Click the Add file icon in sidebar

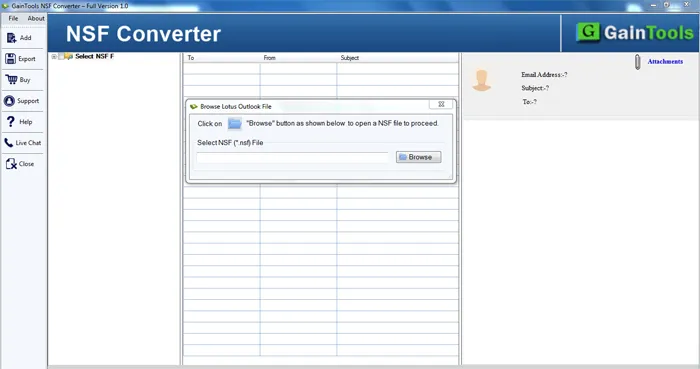click(11, 38)
